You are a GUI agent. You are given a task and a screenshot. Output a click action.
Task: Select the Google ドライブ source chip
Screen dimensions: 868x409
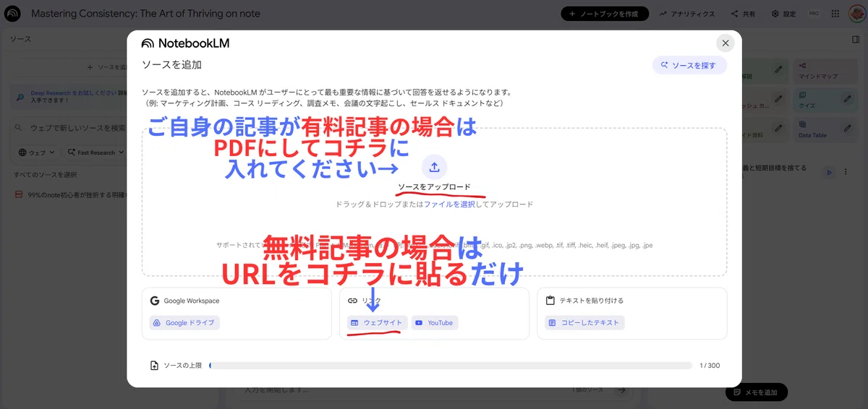[184, 322]
